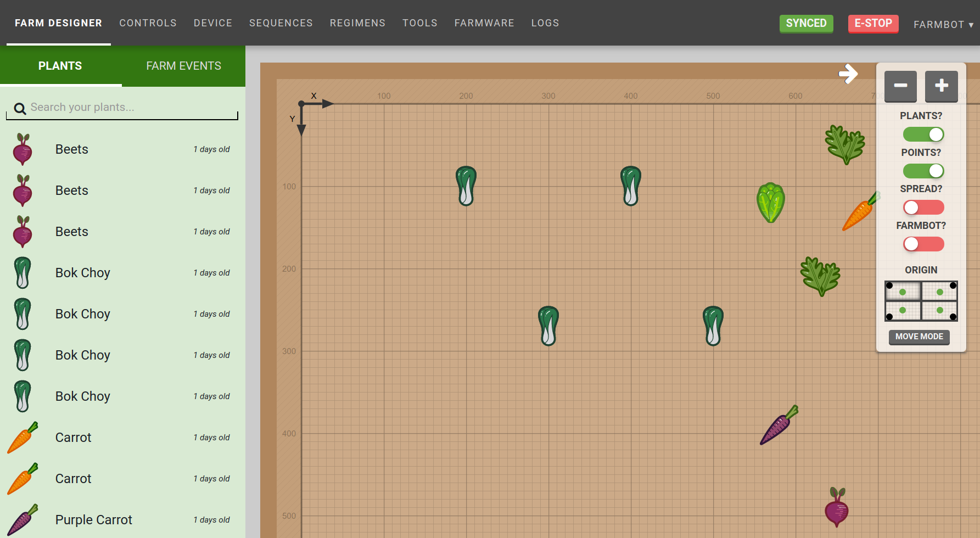Select the bok choy near X 200
Image resolution: width=980 pixels, height=538 pixels.
(x=466, y=186)
